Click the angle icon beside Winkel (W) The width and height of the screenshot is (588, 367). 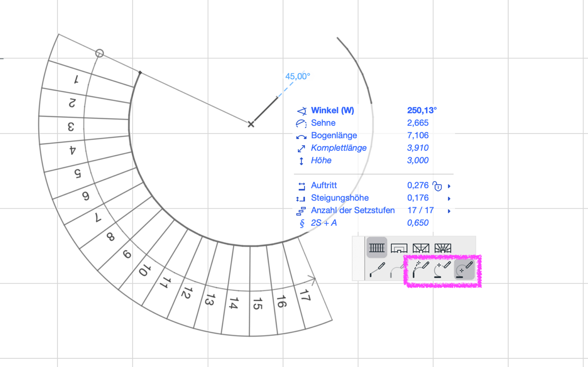(x=301, y=111)
